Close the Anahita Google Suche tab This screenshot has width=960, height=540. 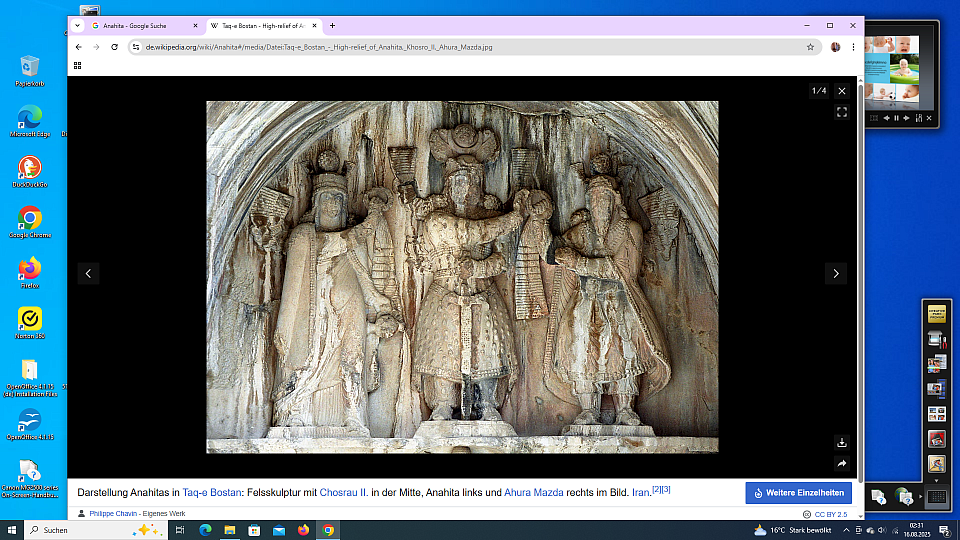[x=195, y=26]
